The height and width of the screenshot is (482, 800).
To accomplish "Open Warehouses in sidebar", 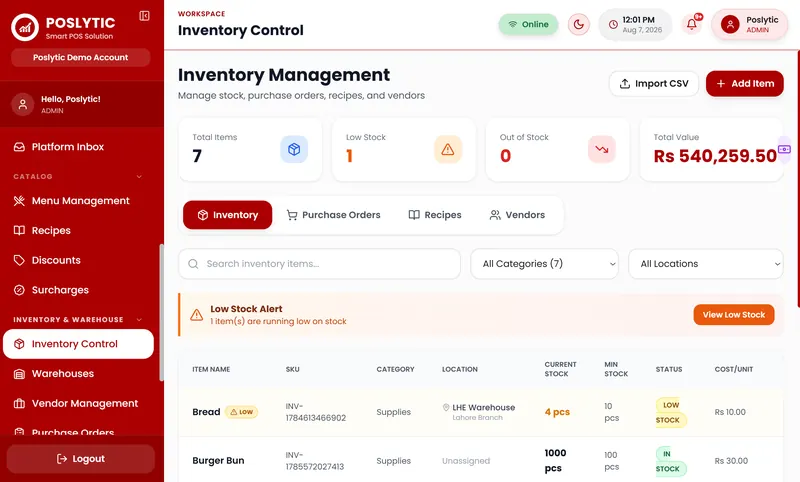I will tap(79, 374).
